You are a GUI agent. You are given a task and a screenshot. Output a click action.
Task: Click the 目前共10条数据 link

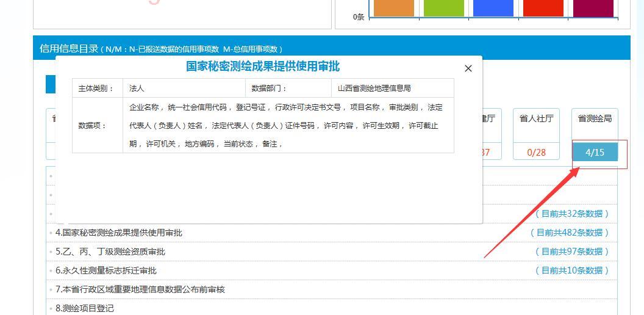coord(571,270)
